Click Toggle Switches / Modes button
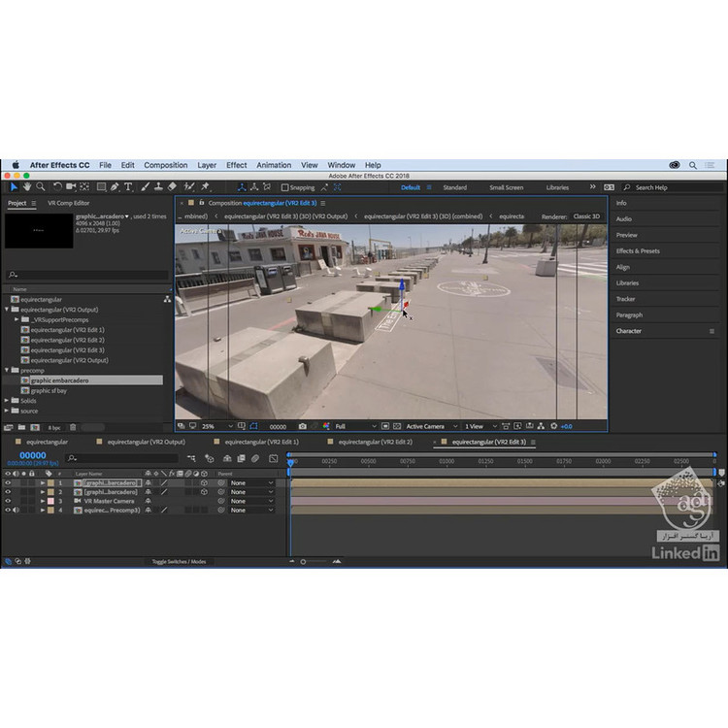 [179, 561]
